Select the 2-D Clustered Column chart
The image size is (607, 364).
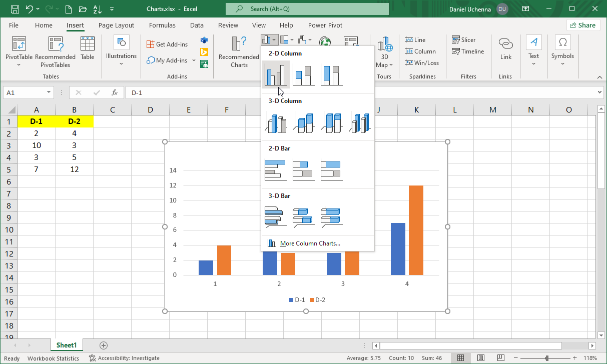point(276,74)
